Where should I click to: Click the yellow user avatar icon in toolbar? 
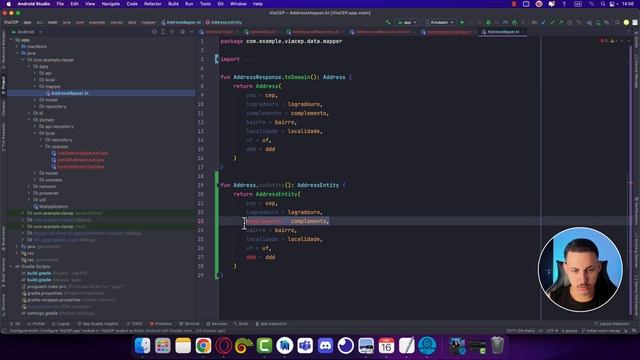626,22
